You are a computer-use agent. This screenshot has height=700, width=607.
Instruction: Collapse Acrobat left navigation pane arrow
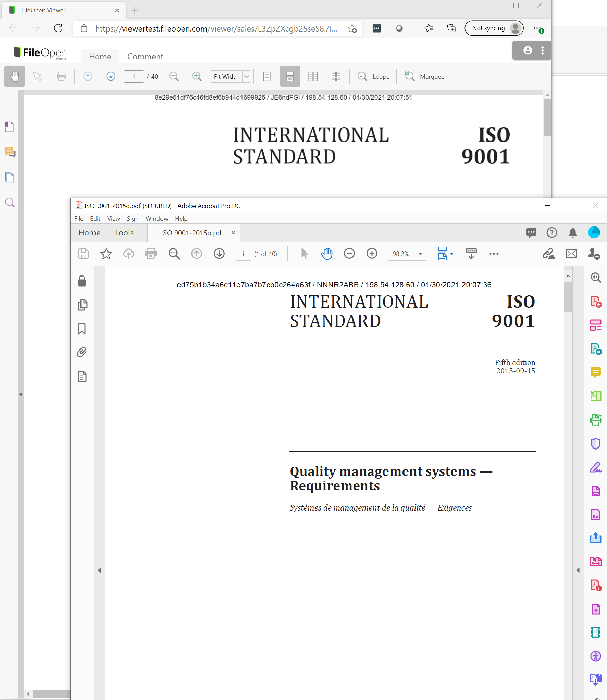99,570
